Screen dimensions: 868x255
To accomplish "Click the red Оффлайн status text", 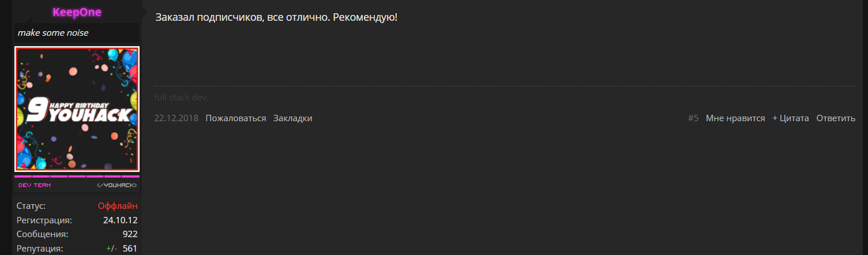I will point(118,206).
